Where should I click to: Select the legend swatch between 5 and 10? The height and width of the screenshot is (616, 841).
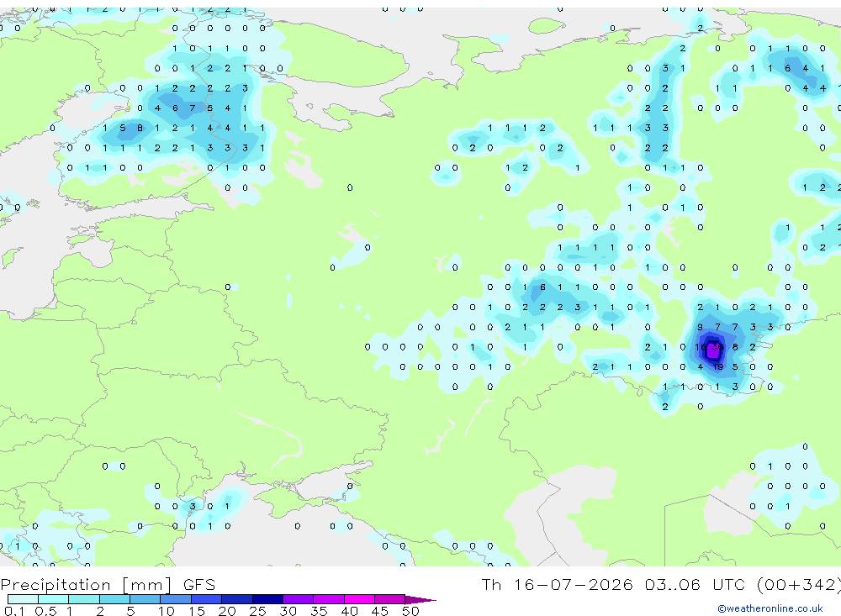(145, 599)
